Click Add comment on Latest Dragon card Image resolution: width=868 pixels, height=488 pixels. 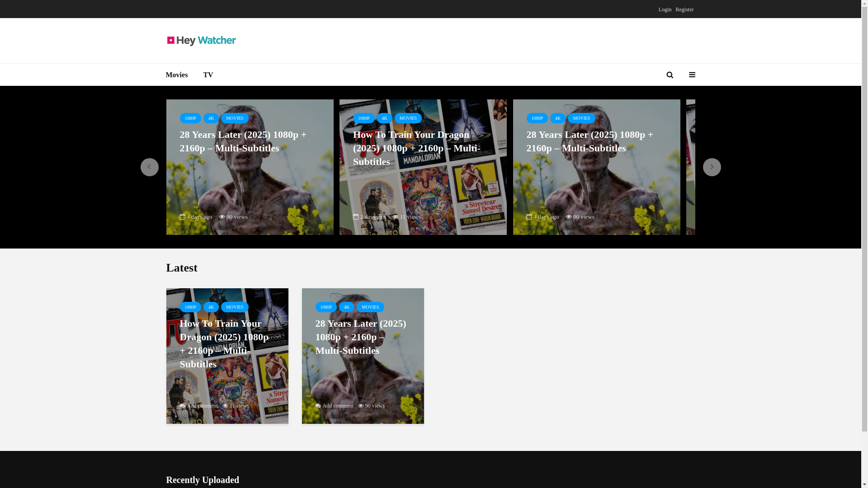tap(199, 406)
